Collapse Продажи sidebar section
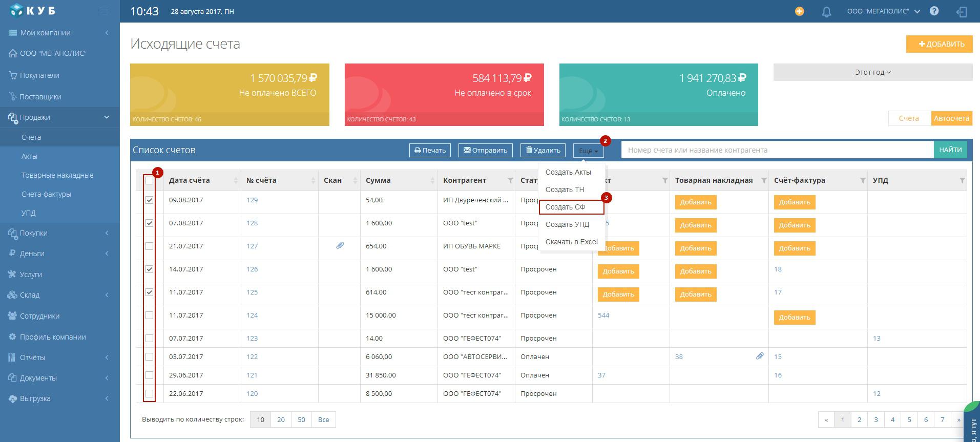Viewport: 980px width, 442px height. [59, 117]
